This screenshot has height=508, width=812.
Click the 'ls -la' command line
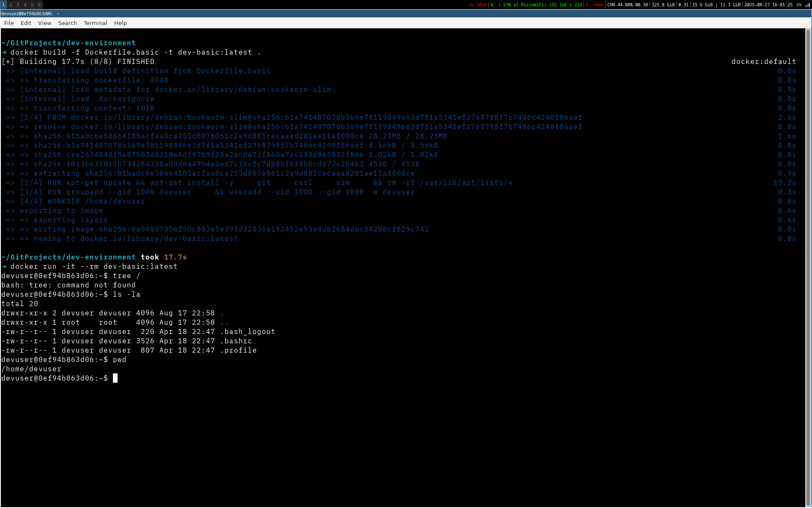[71, 295]
